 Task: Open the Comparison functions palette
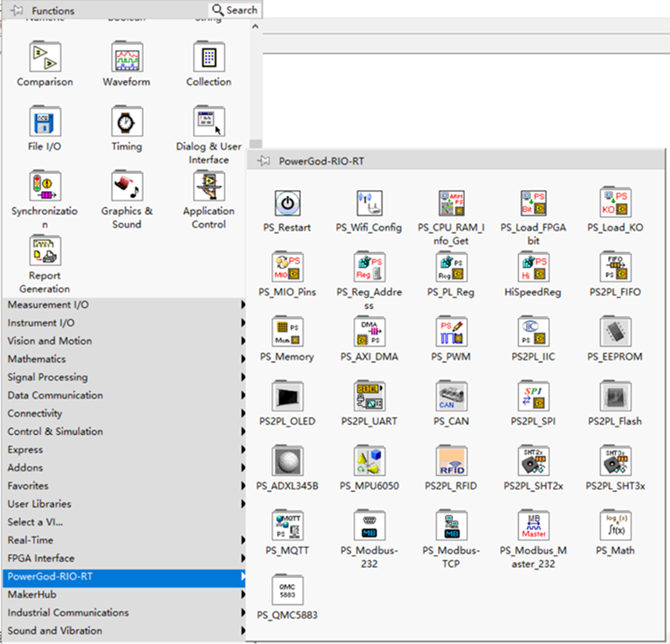(45, 57)
